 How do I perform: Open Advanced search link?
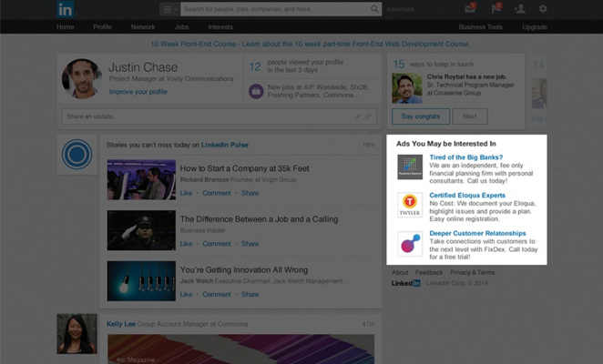[401, 9]
